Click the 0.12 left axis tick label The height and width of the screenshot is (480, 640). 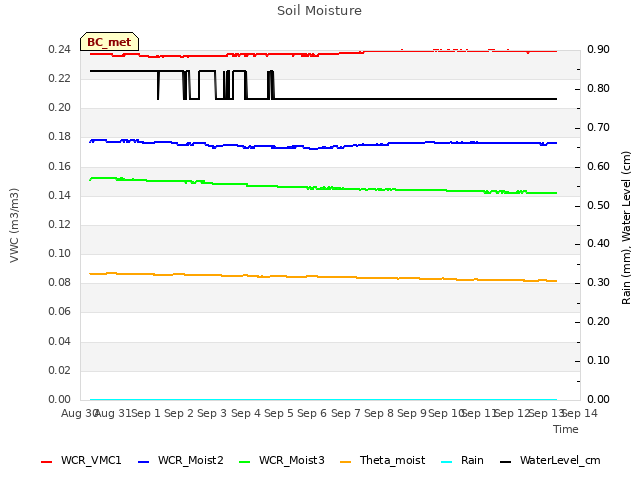59,224
